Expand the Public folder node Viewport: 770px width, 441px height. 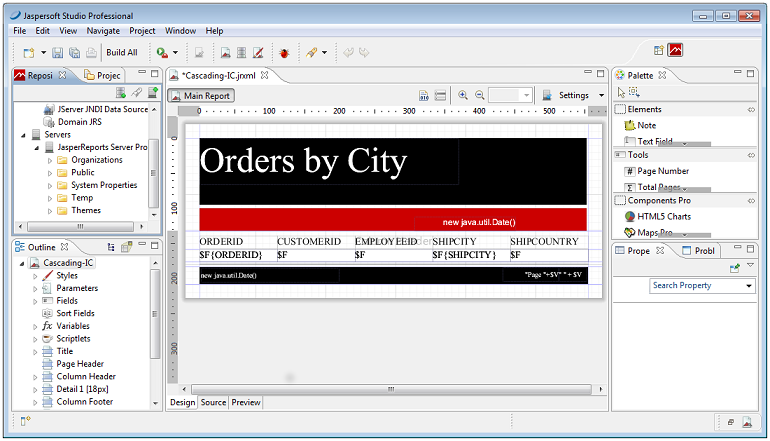click(50, 173)
